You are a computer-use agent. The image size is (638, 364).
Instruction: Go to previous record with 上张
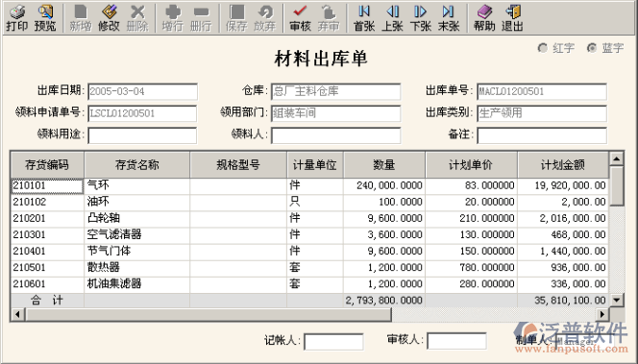pyautogui.click(x=392, y=18)
